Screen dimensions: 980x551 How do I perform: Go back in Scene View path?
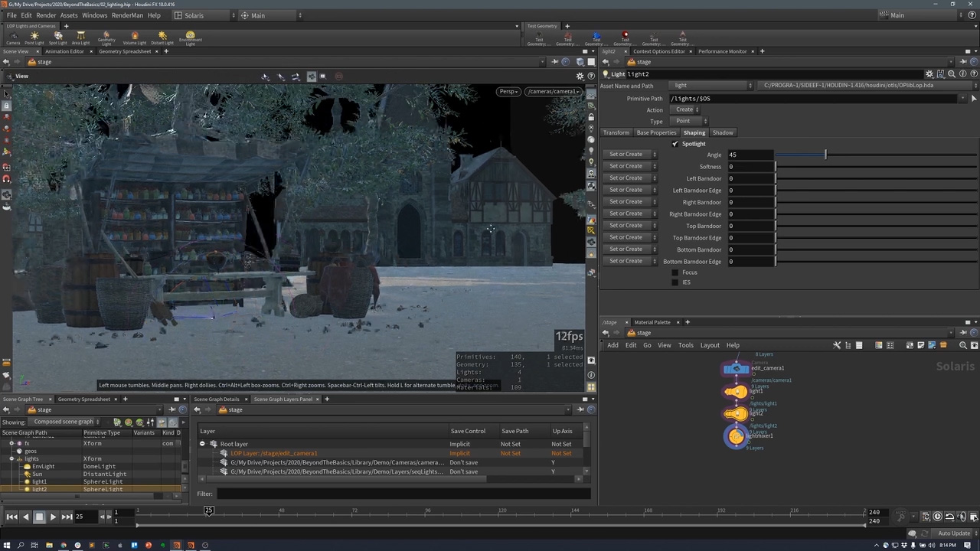coord(6,62)
